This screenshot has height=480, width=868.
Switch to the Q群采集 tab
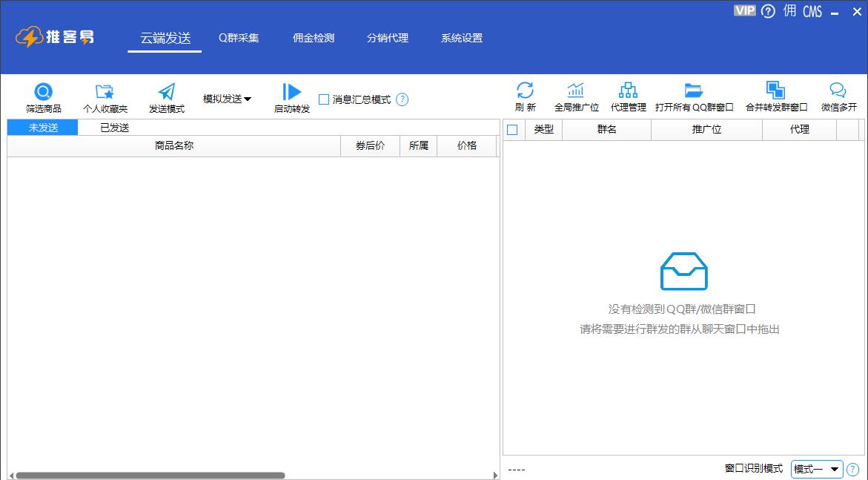(x=239, y=38)
